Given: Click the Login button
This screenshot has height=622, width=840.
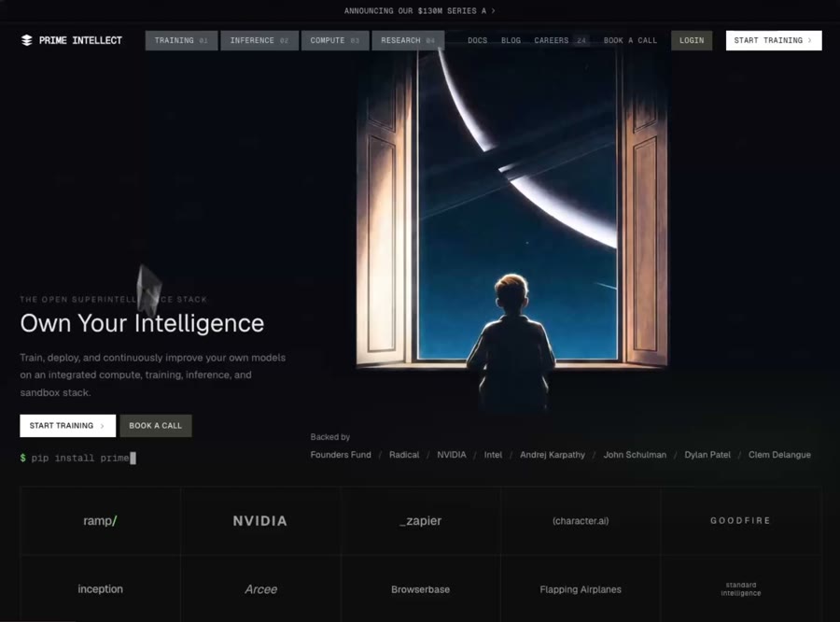Looking at the screenshot, I should coord(692,40).
